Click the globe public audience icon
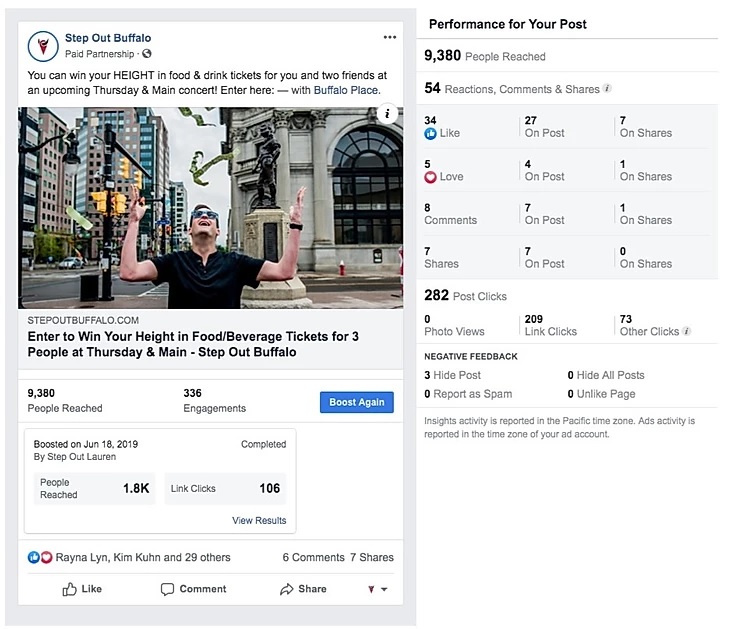The height and width of the screenshot is (629, 740). click(147, 54)
